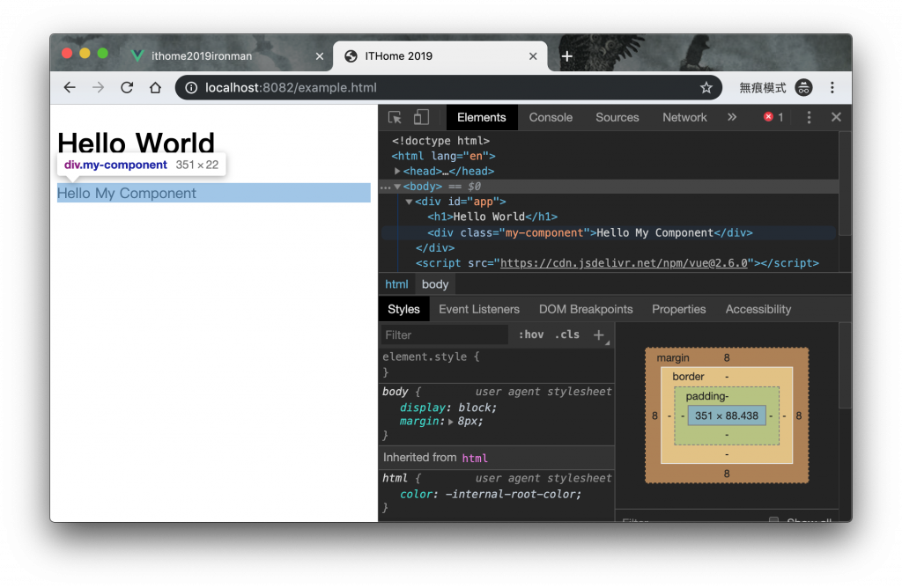Open the Sources panel
This screenshot has width=902, height=588.
coord(617,117)
